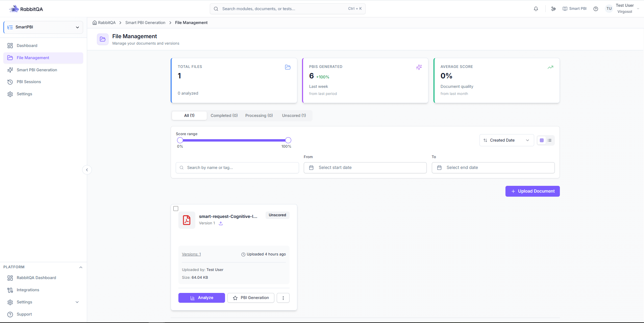Click the Upload Document button
Screen dimensions: 644x323
(x=532, y=191)
